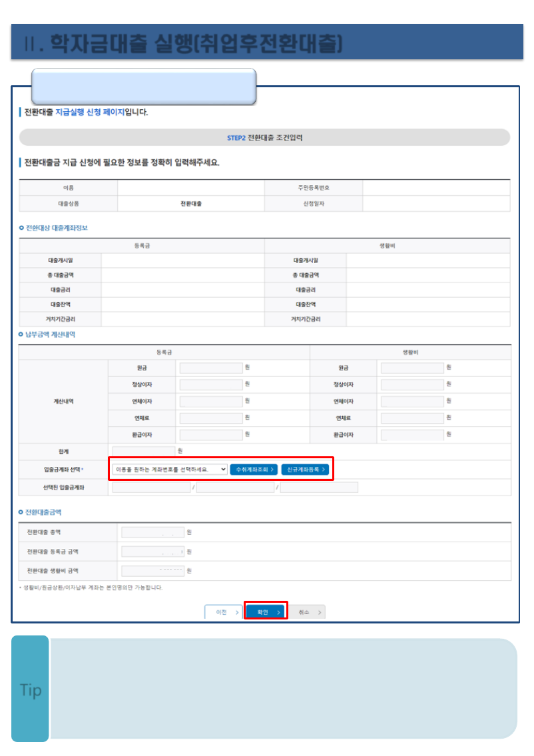Open the 입출금계좌 선택 account dropdown
534x756 pixels.
click(170, 470)
